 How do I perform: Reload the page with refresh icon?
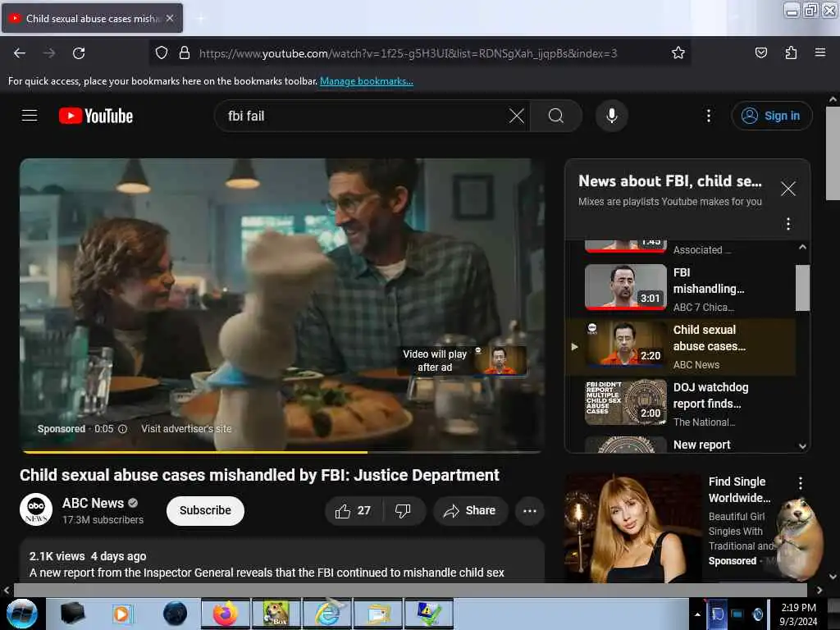79,53
